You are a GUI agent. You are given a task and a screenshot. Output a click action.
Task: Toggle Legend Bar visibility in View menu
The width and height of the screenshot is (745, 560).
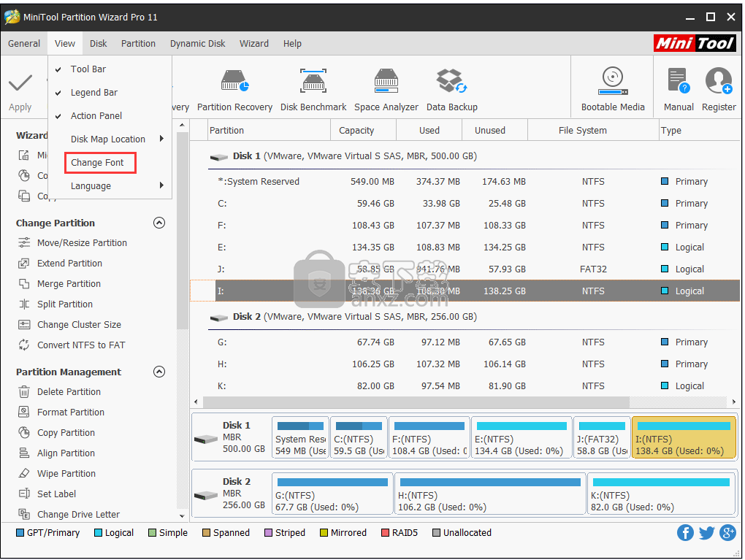point(93,93)
